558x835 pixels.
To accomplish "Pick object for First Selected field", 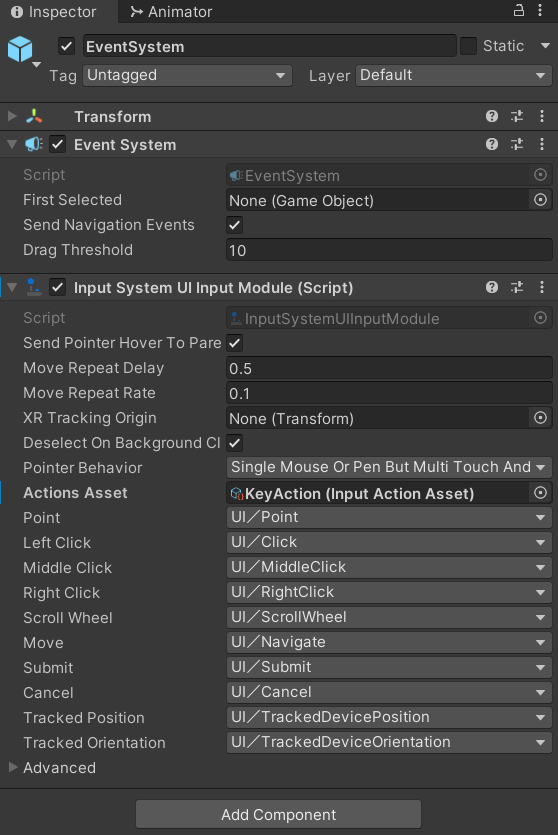I will click(540, 200).
